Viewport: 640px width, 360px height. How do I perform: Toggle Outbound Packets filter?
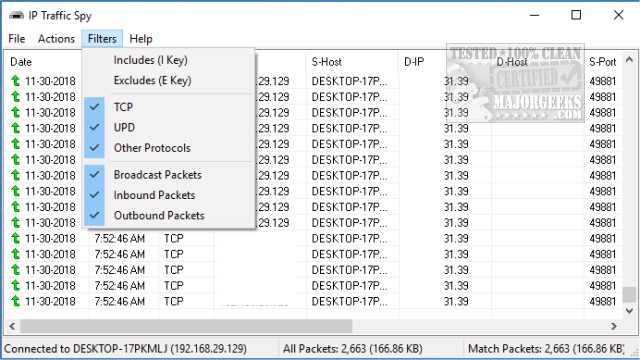pyautogui.click(x=169, y=216)
